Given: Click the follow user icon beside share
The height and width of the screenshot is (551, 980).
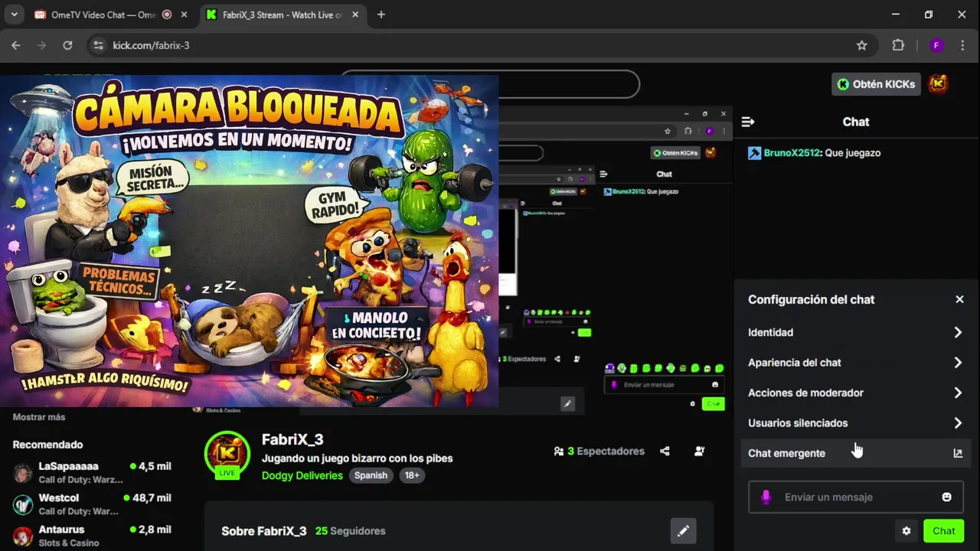Looking at the screenshot, I should click(x=699, y=452).
